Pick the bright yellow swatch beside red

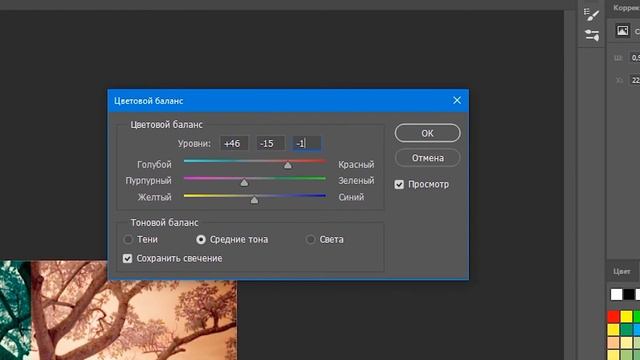(626, 316)
